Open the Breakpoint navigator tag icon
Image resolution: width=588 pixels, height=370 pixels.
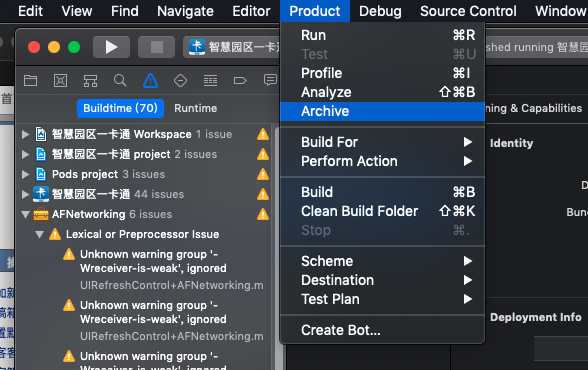tap(240, 80)
